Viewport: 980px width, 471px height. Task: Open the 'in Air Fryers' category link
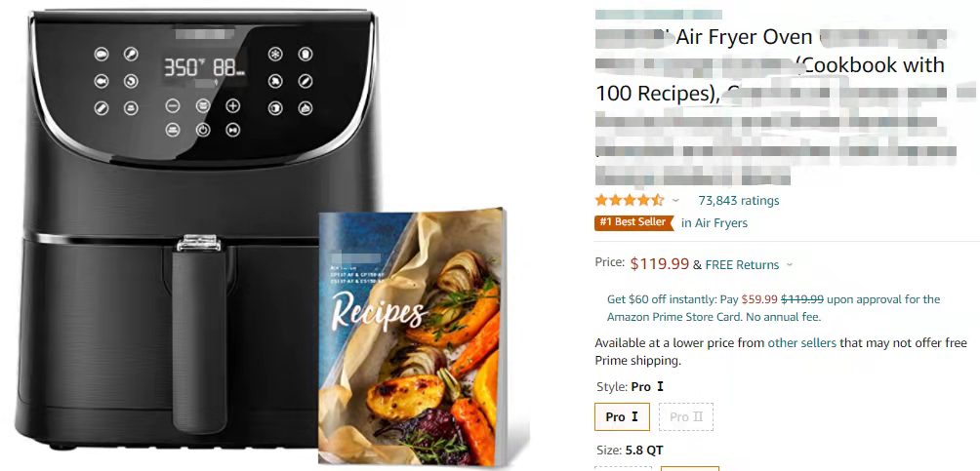pos(715,223)
